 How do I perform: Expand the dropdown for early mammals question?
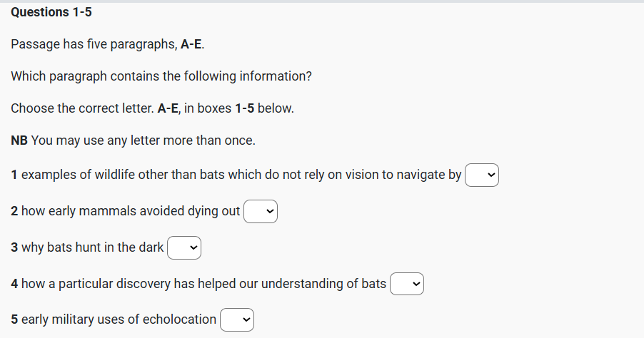click(260, 211)
